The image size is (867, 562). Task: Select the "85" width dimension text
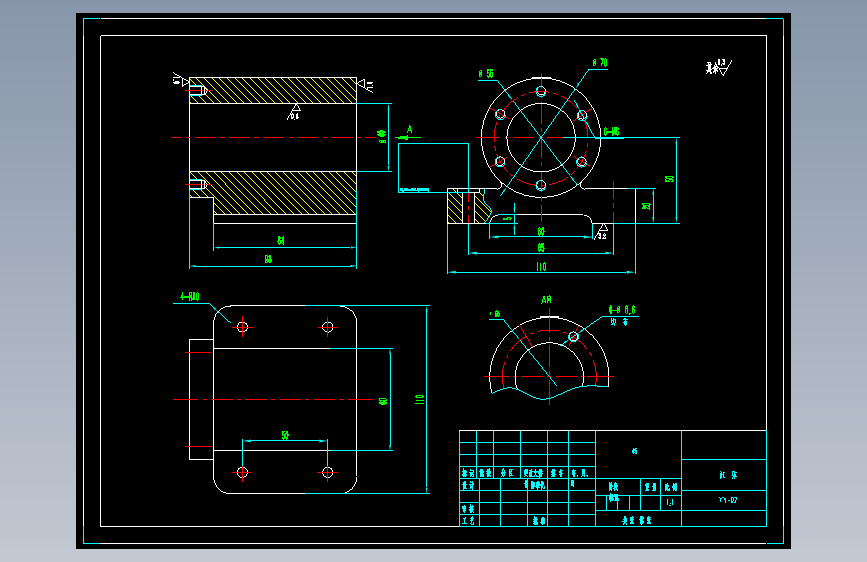coord(541,247)
